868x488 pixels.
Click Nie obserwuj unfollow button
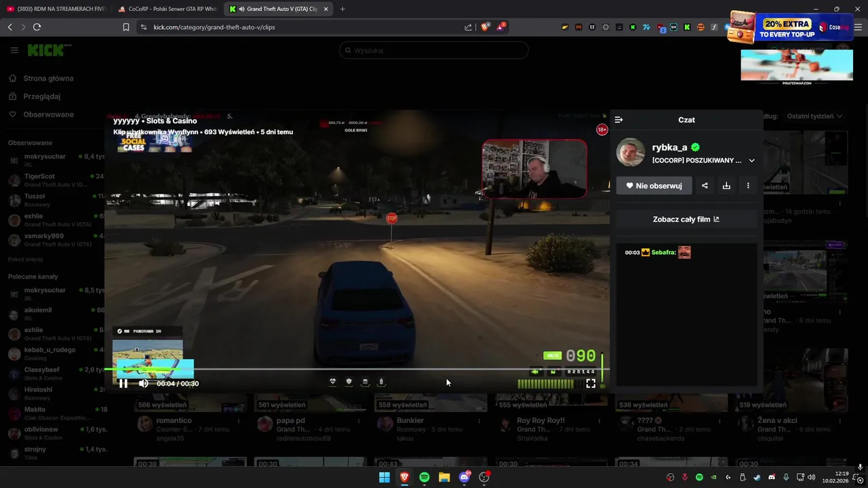[x=654, y=186]
